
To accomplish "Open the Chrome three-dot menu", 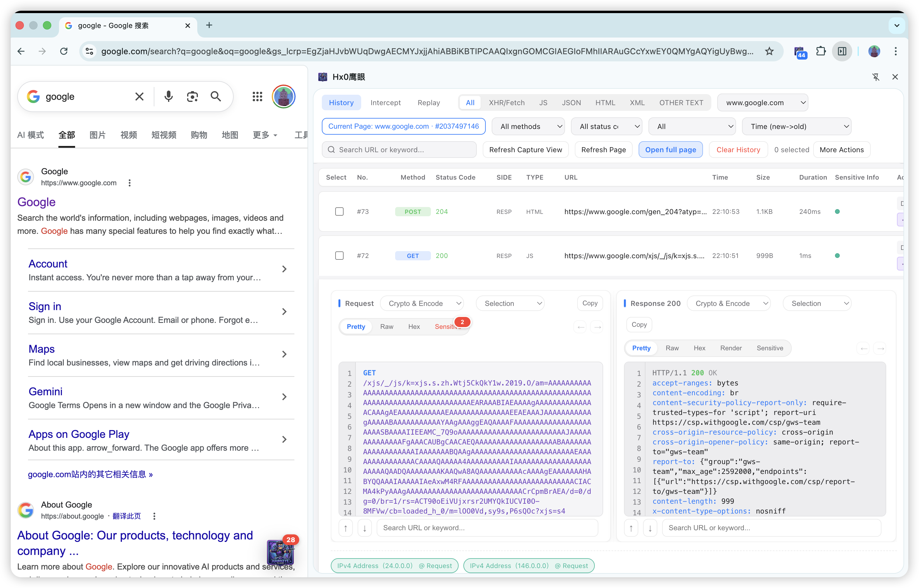I will point(895,51).
